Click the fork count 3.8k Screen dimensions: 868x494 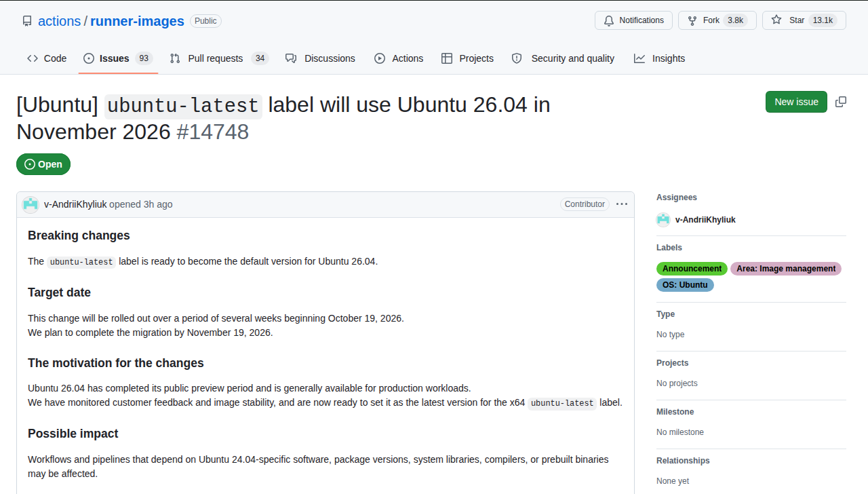(735, 20)
